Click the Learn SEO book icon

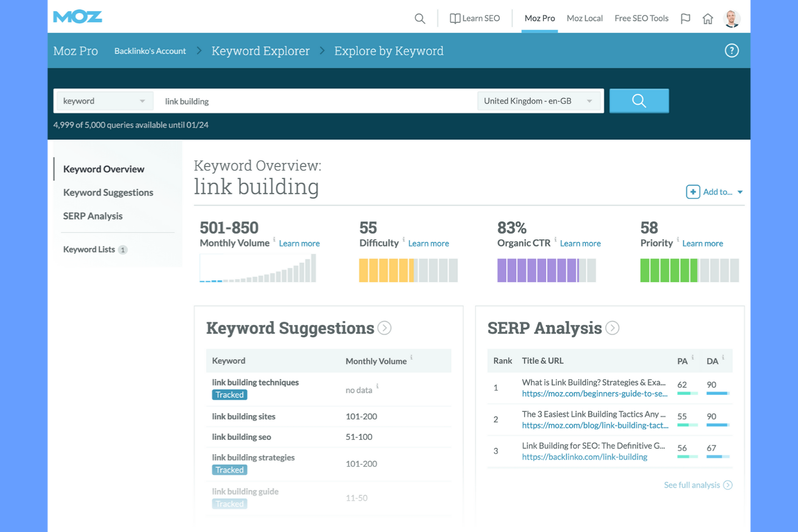click(454, 18)
